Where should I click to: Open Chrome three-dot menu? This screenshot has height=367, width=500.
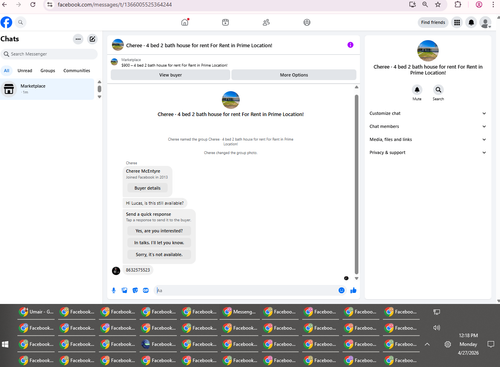tap(493, 5)
